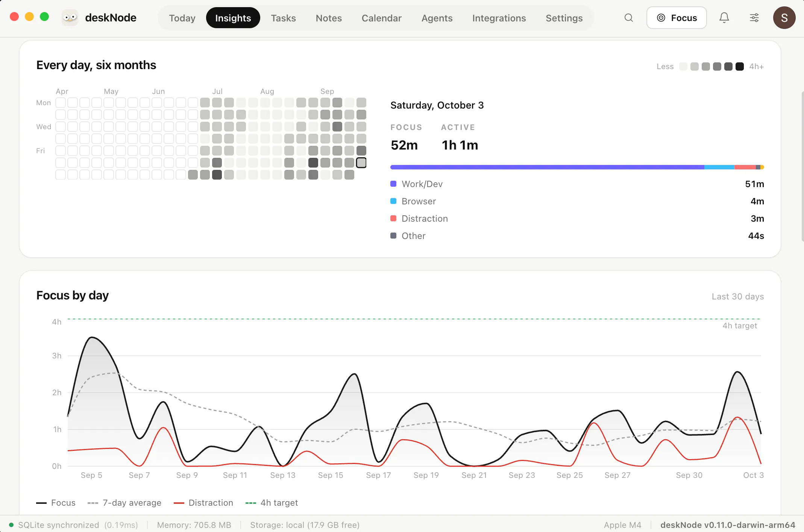The image size is (804, 532).
Task: Click the Work/Dev purple category swatch
Action: (393, 184)
